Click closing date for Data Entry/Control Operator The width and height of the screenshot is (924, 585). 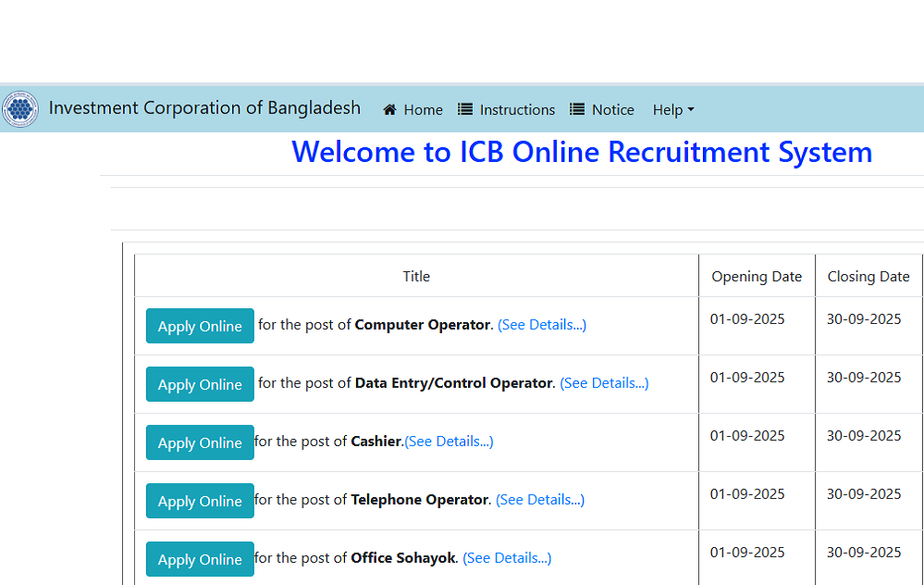[x=864, y=378]
